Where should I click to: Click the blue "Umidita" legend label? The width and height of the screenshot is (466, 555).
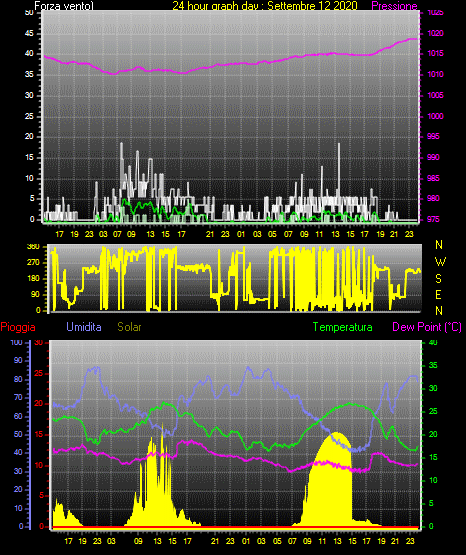(x=84, y=327)
